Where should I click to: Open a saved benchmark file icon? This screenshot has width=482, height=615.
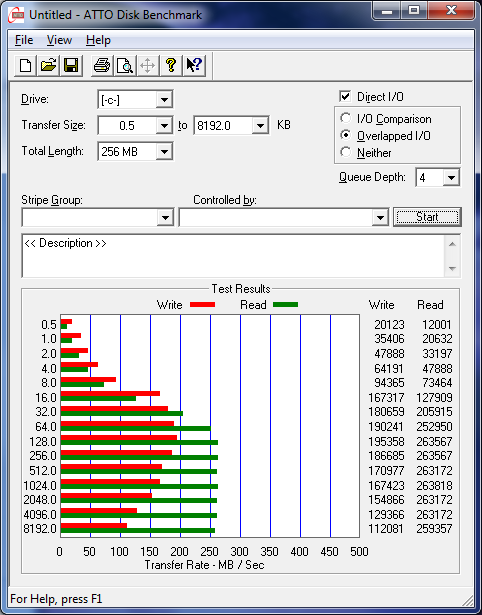[x=48, y=66]
